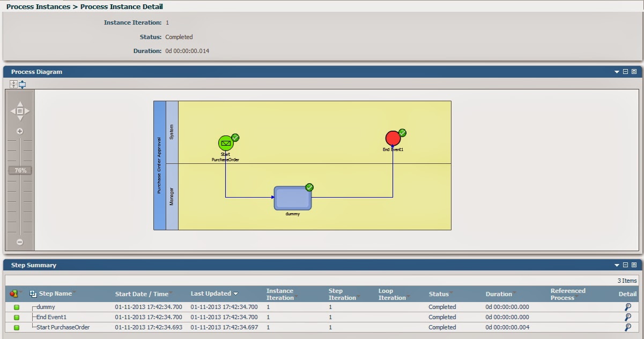
Task: Click the fit-to-height diagram icon
Action: [13, 84]
